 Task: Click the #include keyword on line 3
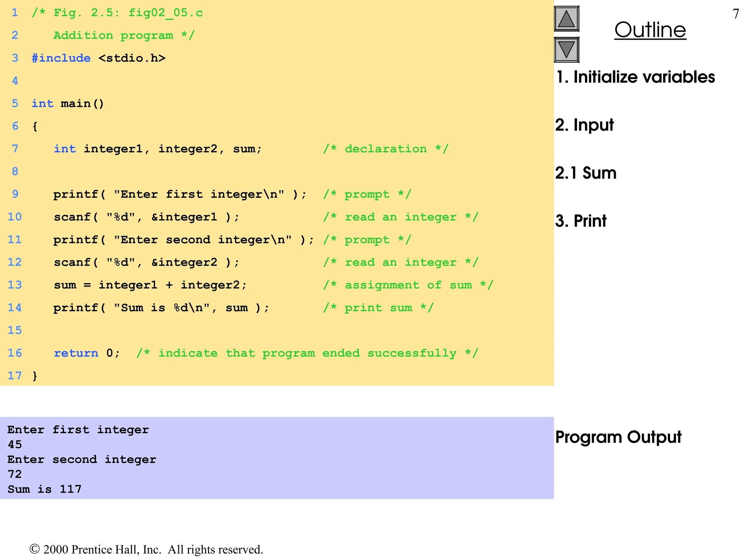tap(61, 58)
